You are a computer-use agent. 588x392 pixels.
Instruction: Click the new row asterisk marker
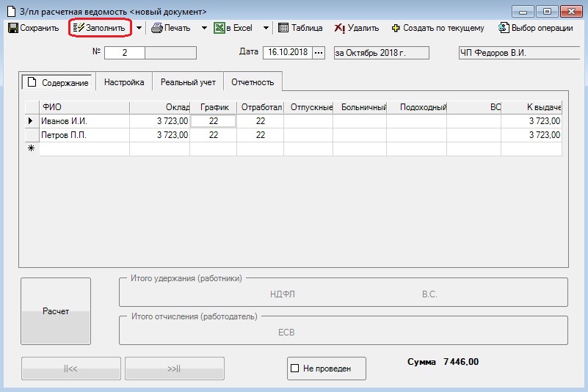(x=32, y=148)
